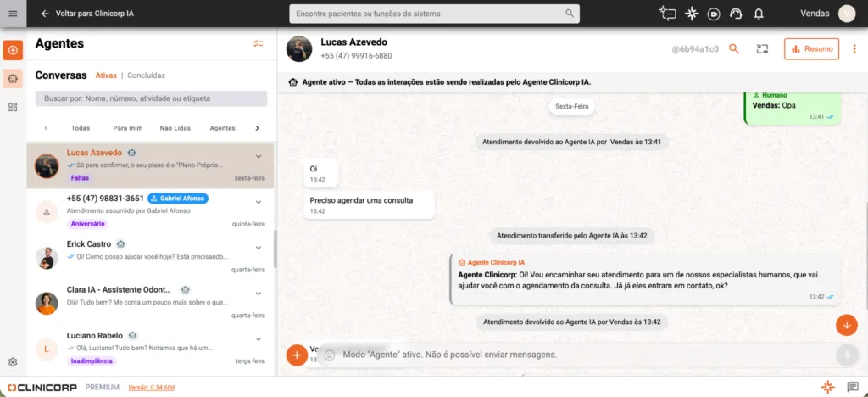Select the Agentes filter tab
Image resolution: width=868 pixels, height=397 pixels.
[222, 128]
